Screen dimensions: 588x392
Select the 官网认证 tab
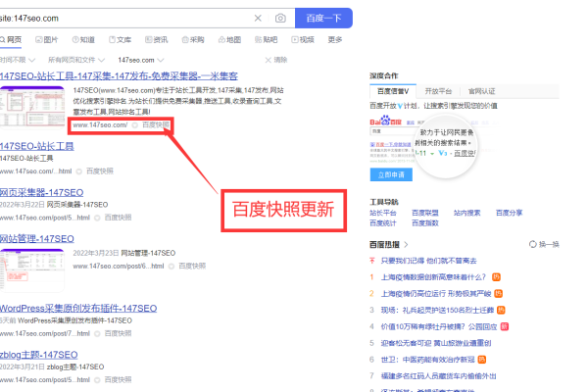(482, 91)
